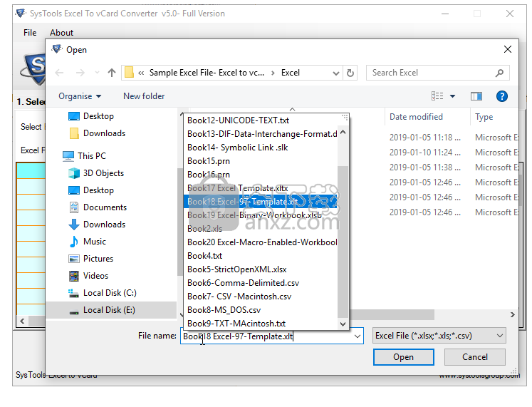Click the This PC monitor icon
Screen dimensions: 532x407
tap(68, 156)
